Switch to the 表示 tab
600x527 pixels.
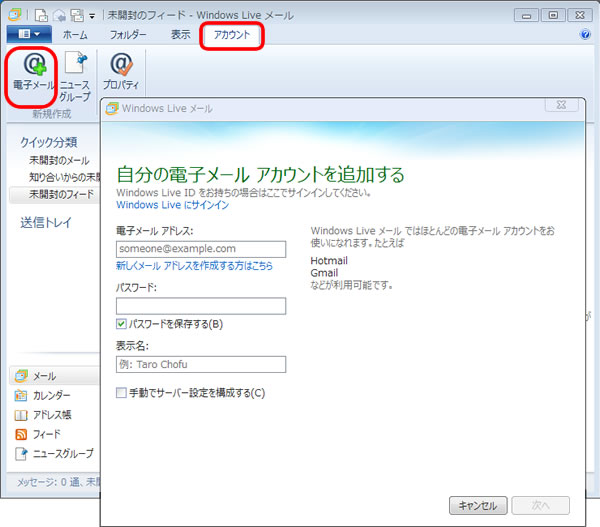tap(180, 35)
